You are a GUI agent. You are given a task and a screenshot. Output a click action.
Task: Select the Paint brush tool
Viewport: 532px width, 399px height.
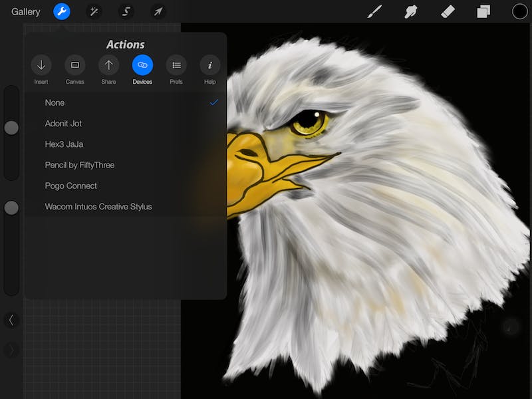[x=375, y=11]
